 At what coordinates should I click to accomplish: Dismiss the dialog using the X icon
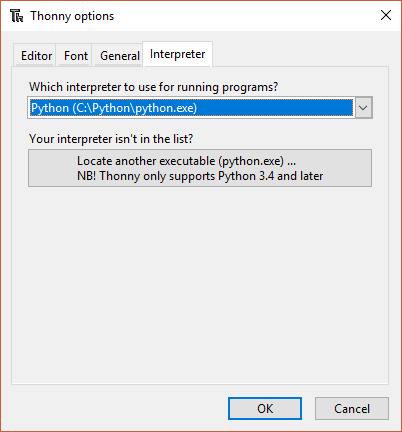pos(386,15)
